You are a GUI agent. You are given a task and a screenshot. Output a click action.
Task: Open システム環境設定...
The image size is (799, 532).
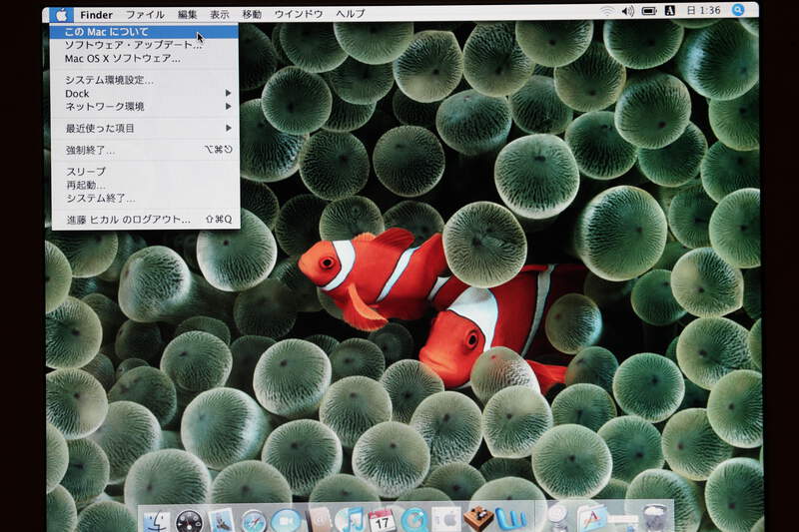[x=144, y=80]
